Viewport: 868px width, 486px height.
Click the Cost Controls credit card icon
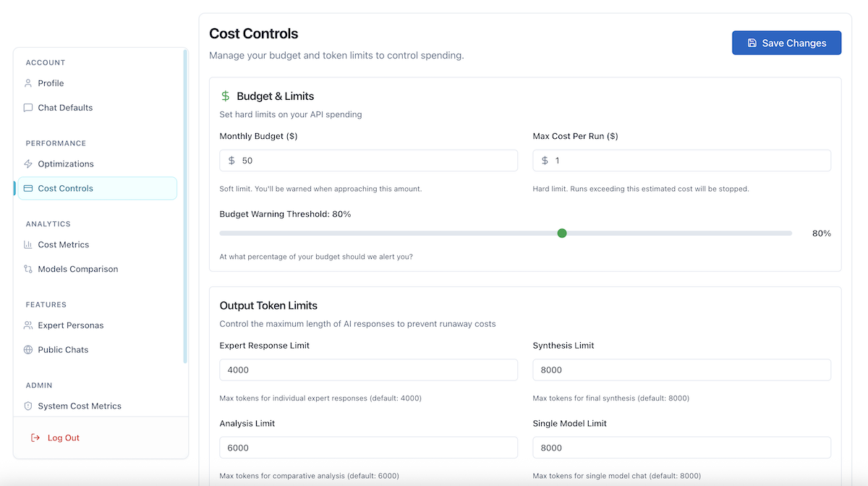coord(27,188)
